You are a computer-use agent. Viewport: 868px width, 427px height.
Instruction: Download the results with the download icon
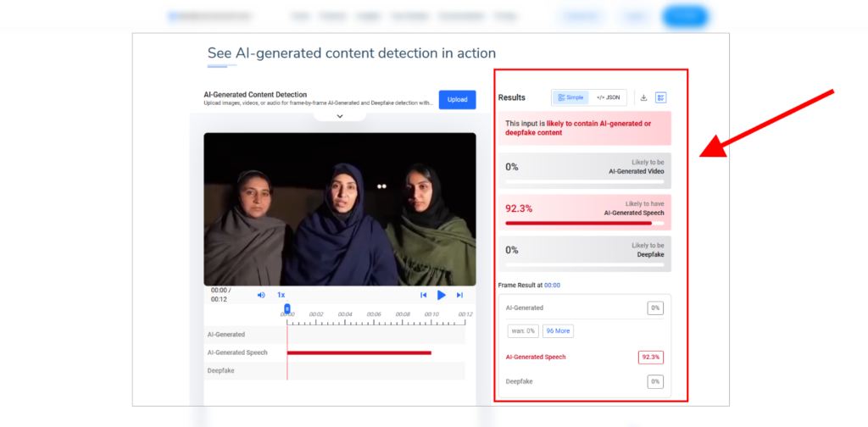[643, 97]
